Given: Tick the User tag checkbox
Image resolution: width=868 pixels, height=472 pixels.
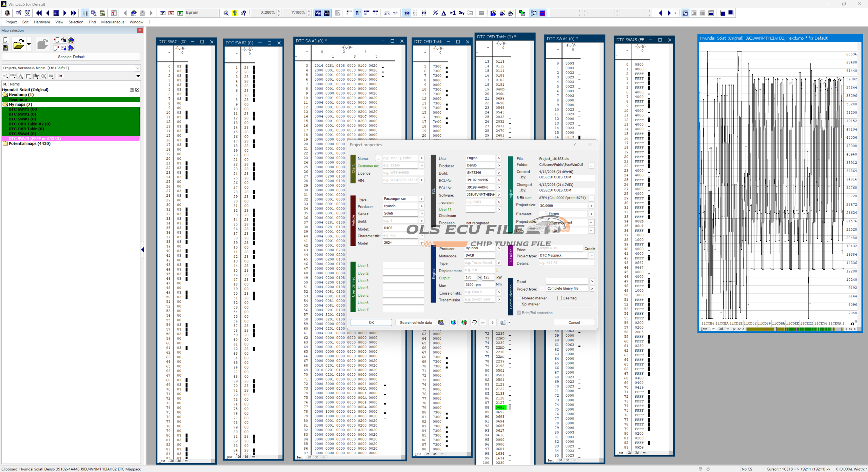Looking at the screenshot, I should [559, 298].
